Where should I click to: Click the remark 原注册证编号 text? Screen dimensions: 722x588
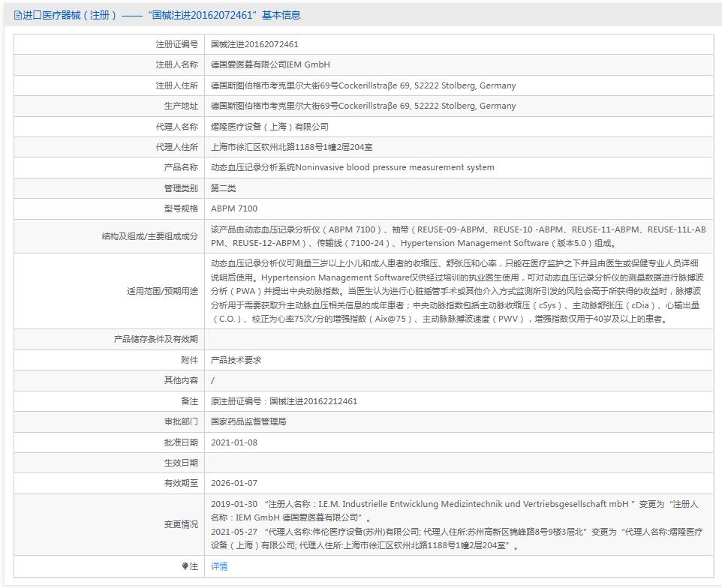(x=284, y=401)
